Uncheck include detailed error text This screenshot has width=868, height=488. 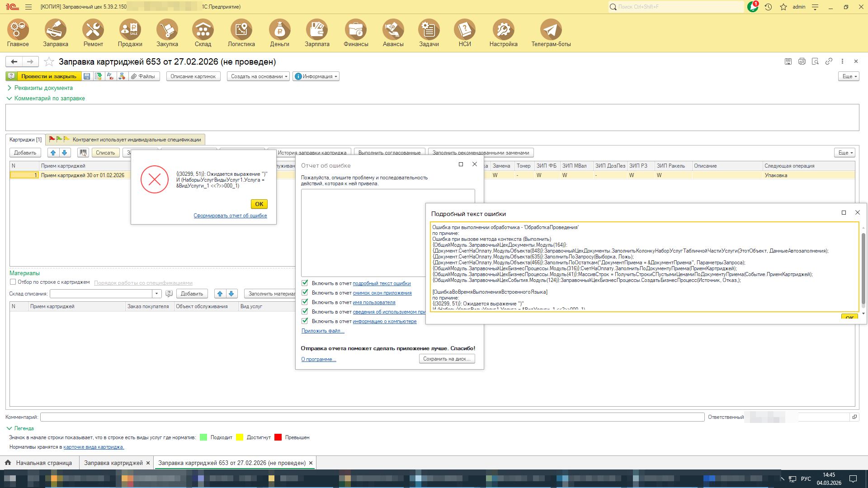[305, 283]
